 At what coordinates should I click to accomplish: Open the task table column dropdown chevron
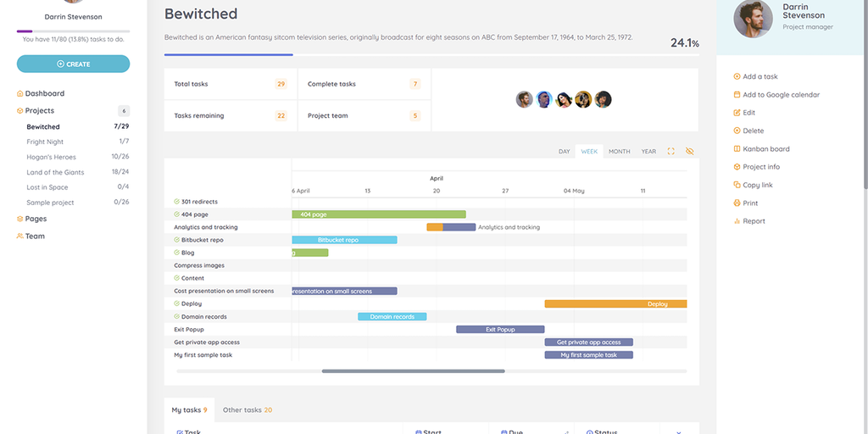678,431
